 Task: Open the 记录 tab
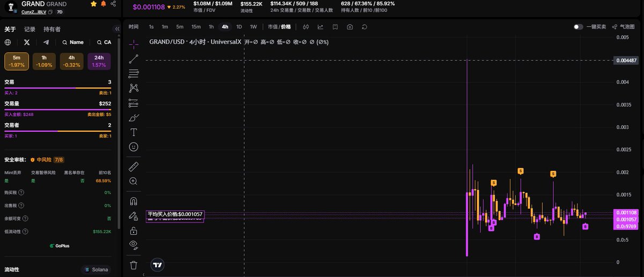click(x=30, y=29)
